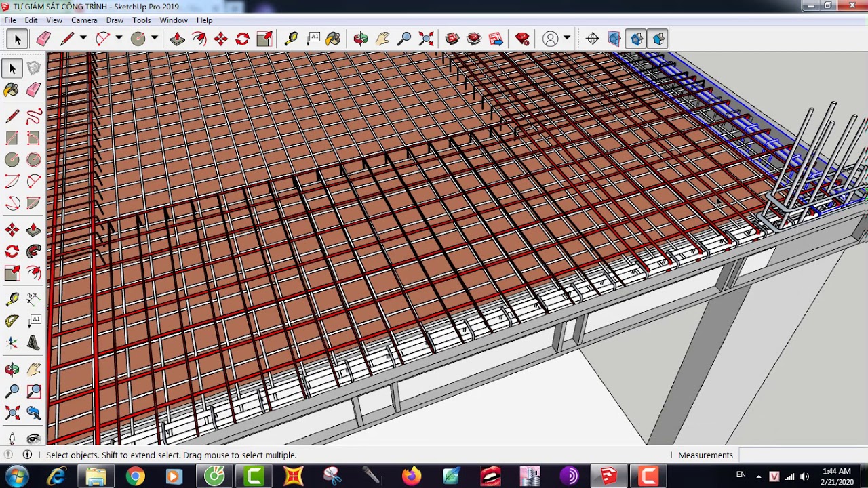Click the position camera crosshair view icon
The width and height of the screenshot is (868, 488).
(592, 39)
